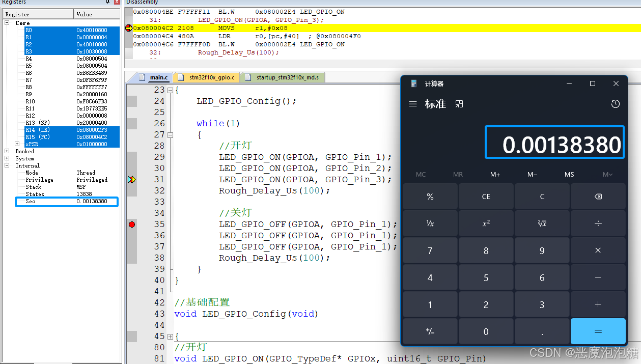641x364 pixels.
Task: Maximize the Calculator window
Action: (x=592, y=83)
